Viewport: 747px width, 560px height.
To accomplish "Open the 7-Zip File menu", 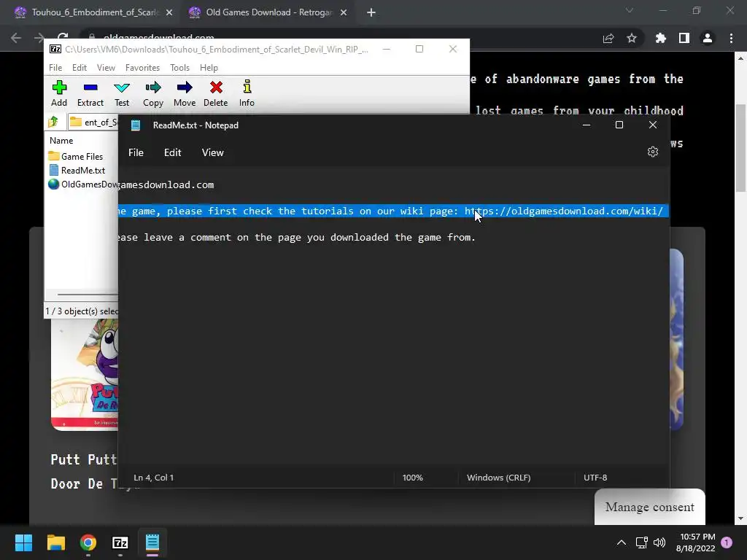I will tap(55, 68).
